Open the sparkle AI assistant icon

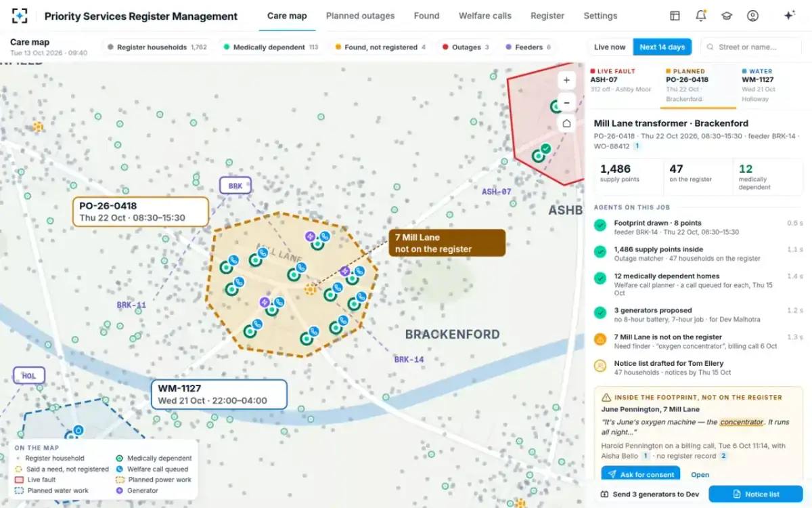tap(789, 16)
